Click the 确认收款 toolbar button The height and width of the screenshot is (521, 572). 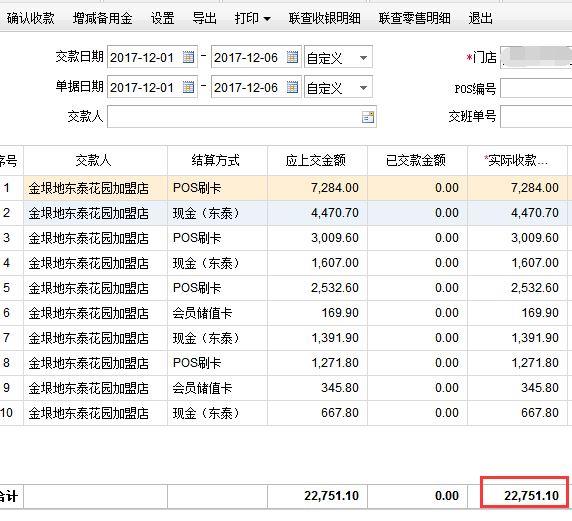(x=31, y=18)
